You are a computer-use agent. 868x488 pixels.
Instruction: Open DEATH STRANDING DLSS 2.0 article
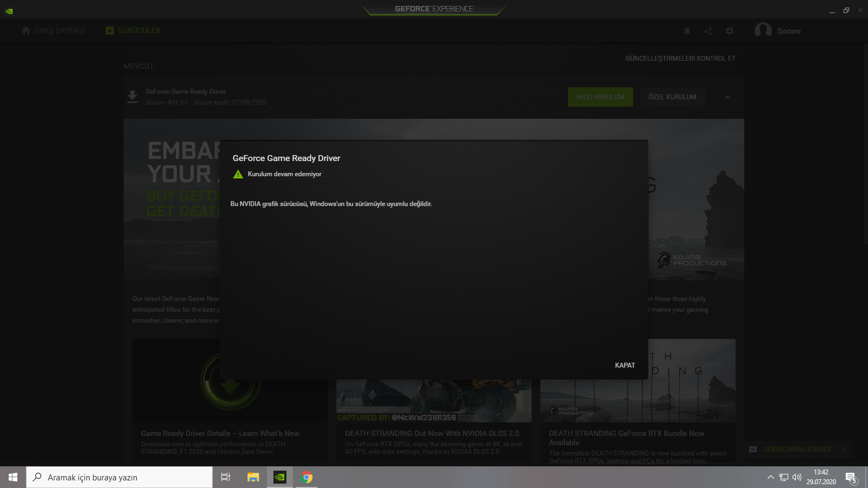[x=432, y=433]
